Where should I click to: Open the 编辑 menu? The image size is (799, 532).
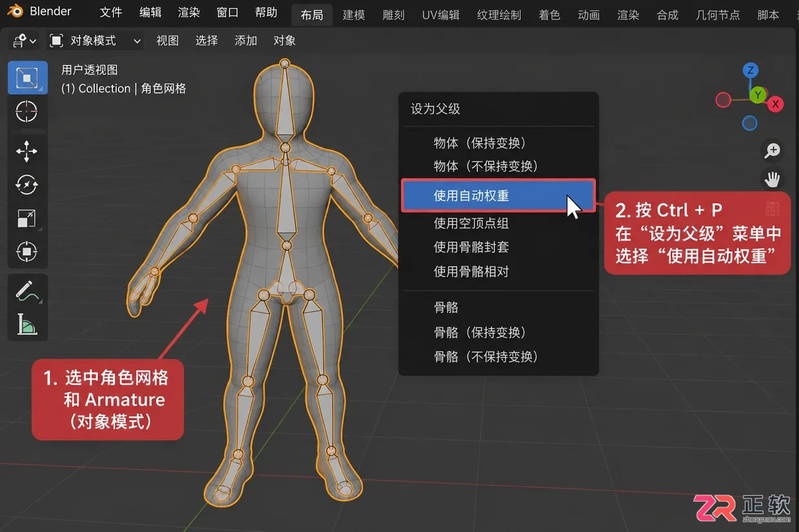point(150,13)
